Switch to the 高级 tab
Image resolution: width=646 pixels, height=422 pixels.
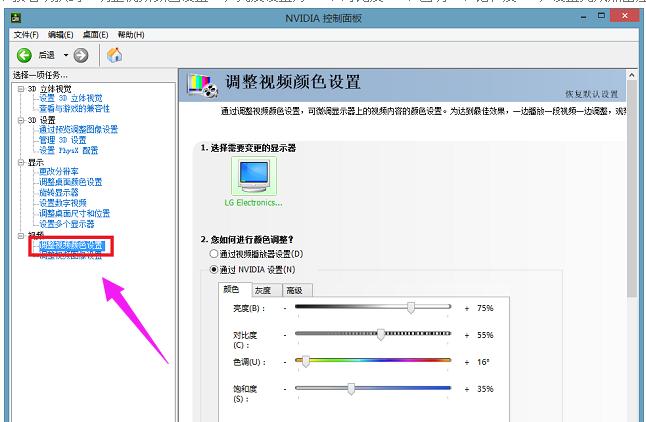pyautogui.click(x=297, y=291)
